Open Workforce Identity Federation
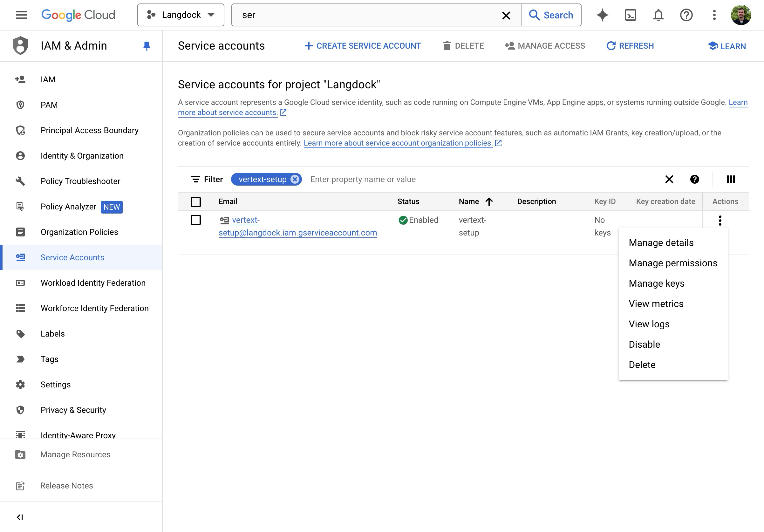The image size is (764, 532). [x=81, y=308]
